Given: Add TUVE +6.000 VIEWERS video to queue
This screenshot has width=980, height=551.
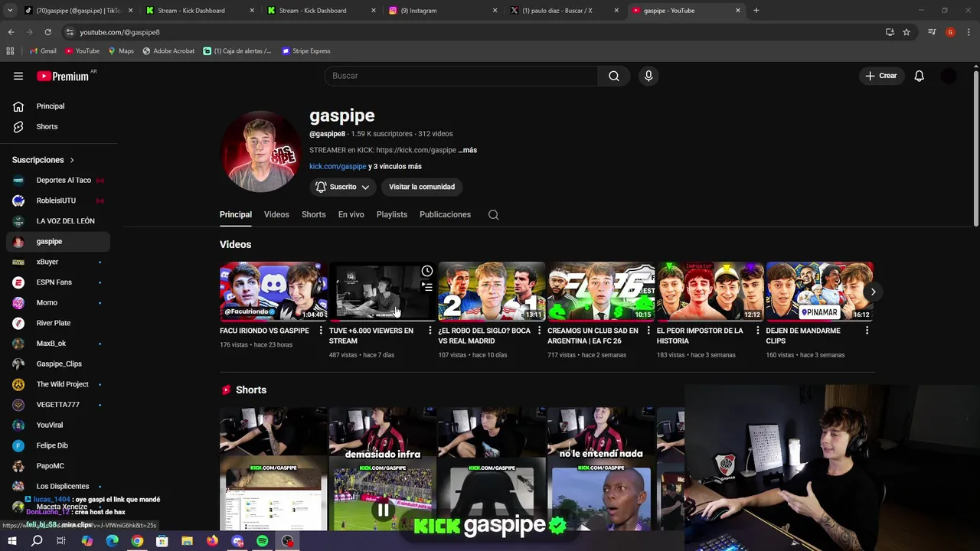Looking at the screenshot, I should point(427,287).
